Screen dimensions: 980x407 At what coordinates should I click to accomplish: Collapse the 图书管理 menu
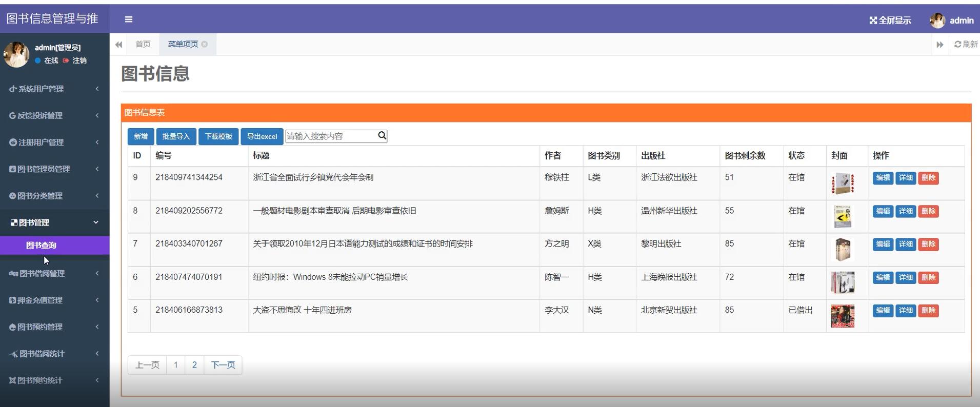54,222
